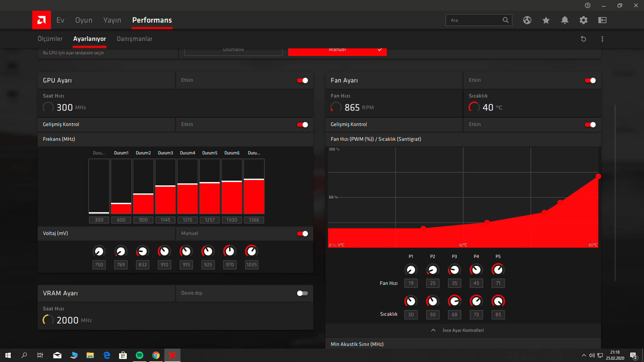
Task: Click the reset undo arrow icon
Action: coord(584,39)
